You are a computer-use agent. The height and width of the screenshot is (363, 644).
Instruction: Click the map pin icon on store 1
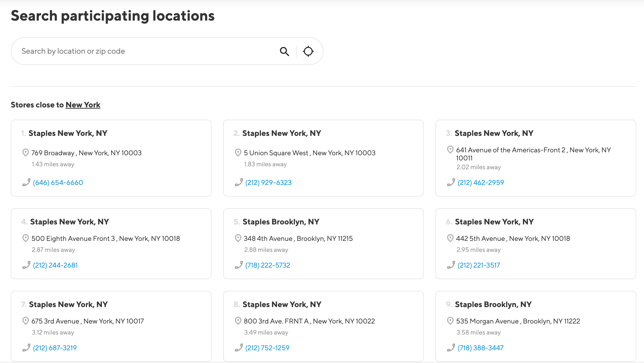[25, 152]
